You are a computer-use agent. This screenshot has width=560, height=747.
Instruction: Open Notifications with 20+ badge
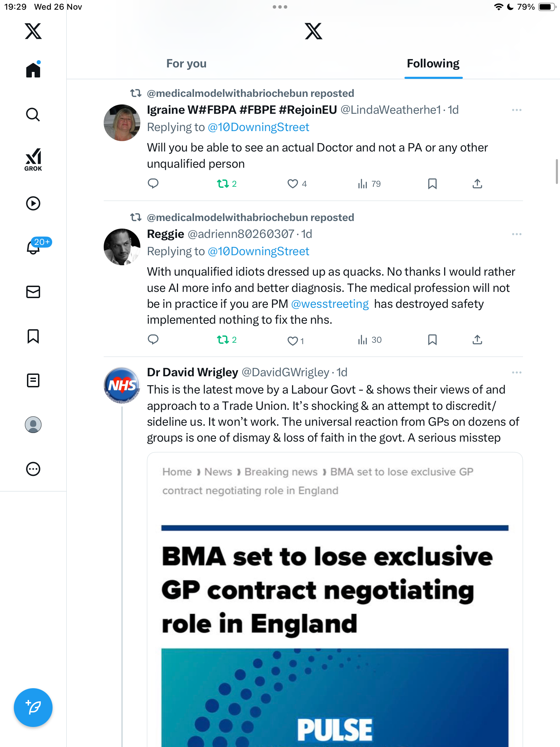pos(34,247)
